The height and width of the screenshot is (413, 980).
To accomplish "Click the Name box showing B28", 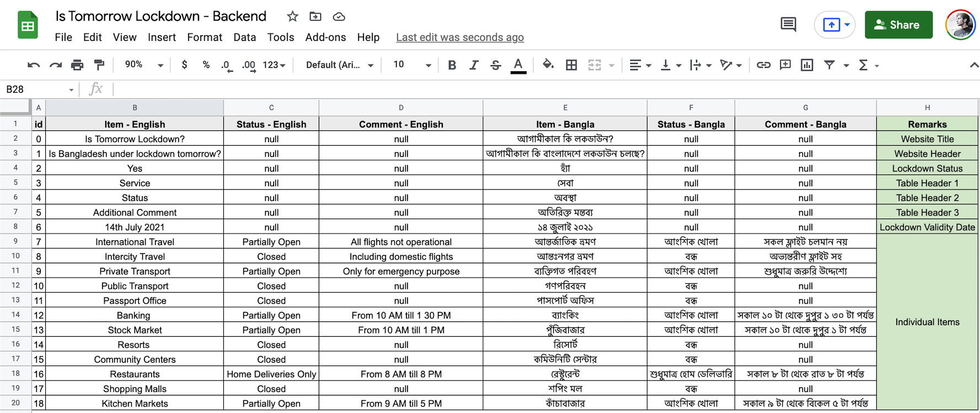I will point(40,89).
